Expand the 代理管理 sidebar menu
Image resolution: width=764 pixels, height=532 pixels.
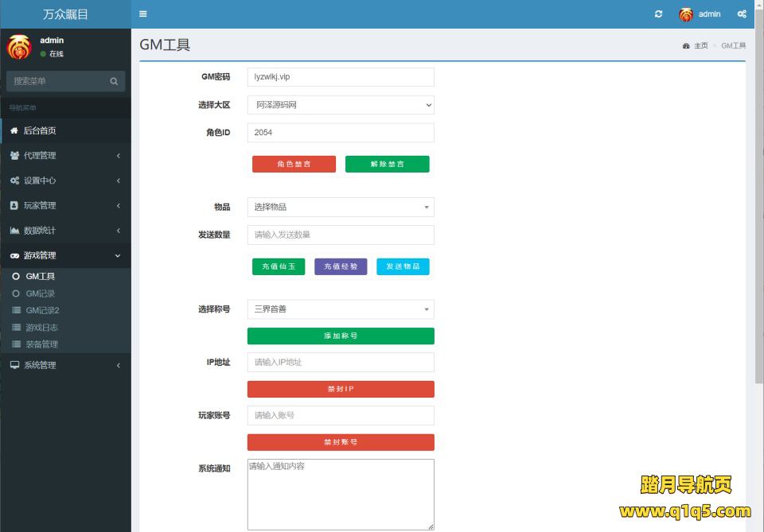click(x=65, y=156)
